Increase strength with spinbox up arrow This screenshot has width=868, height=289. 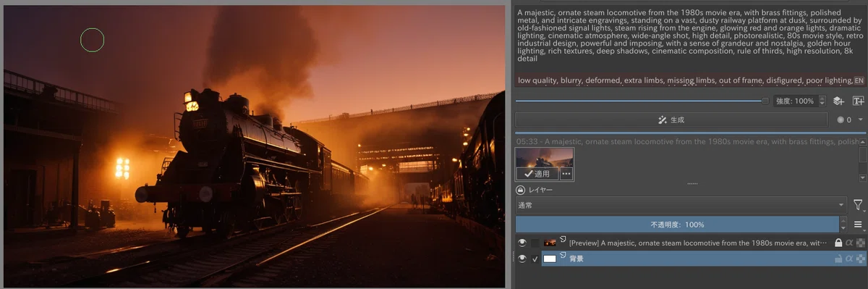pos(822,98)
